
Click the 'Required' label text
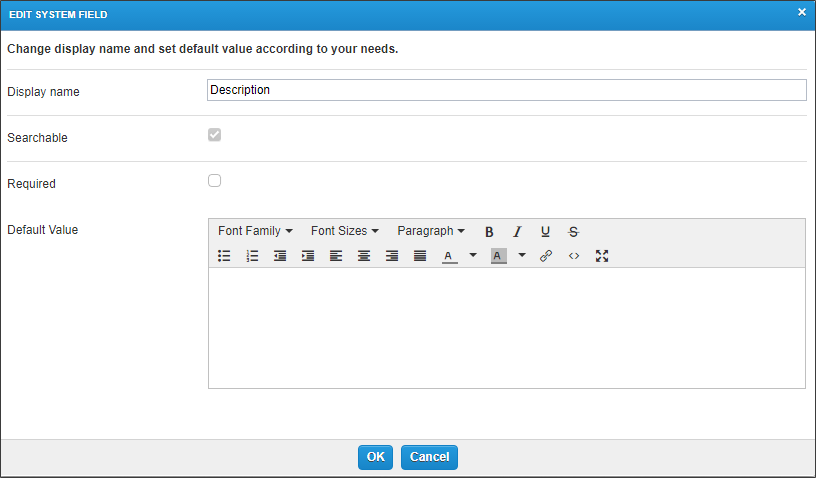[x=31, y=184]
